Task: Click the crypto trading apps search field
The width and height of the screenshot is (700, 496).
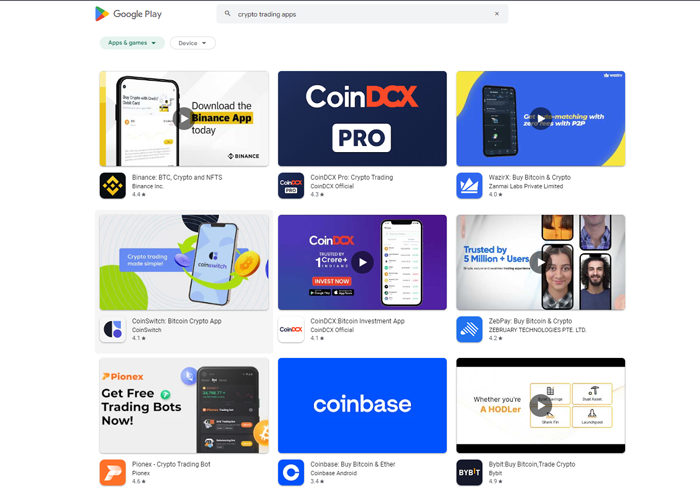Action: (362, 14)
